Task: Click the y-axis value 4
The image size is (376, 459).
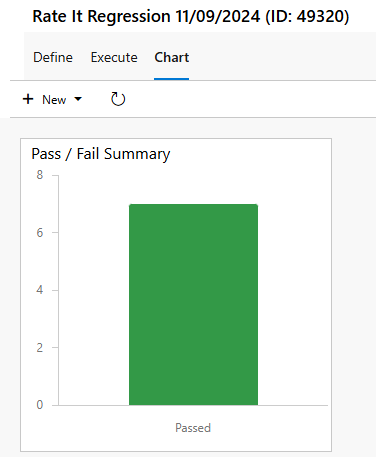Action: coord(40,290)
